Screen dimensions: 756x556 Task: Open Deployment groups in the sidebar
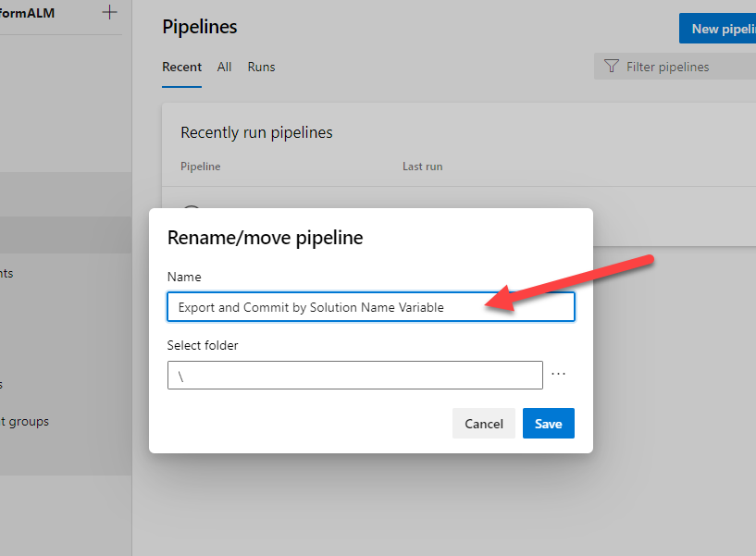pyautogui.click(x=28, y=421)
